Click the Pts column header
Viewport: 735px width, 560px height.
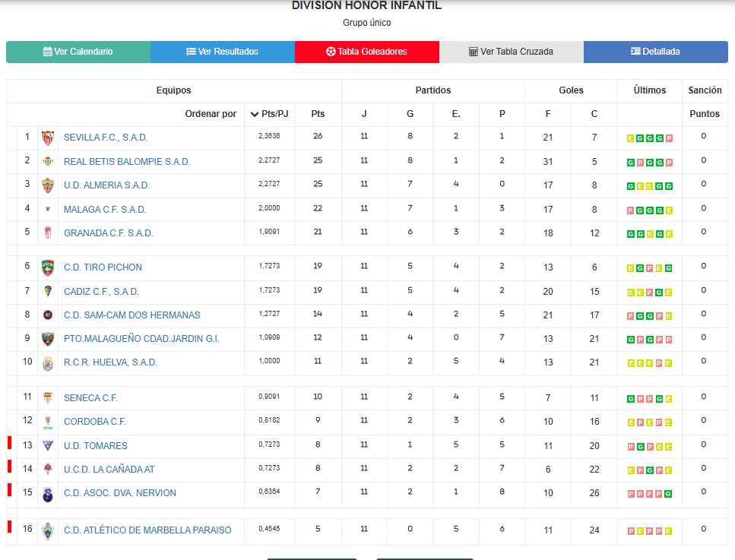click(x=318, y=114)
